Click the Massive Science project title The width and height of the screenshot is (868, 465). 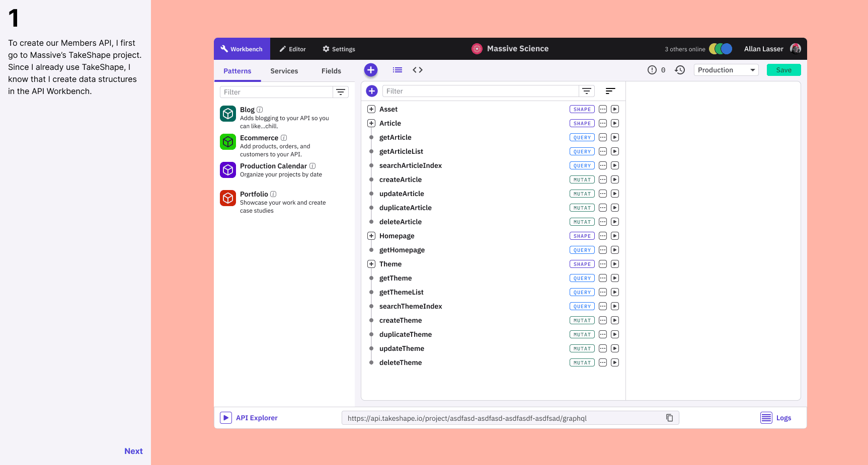(x=518, y=49)
